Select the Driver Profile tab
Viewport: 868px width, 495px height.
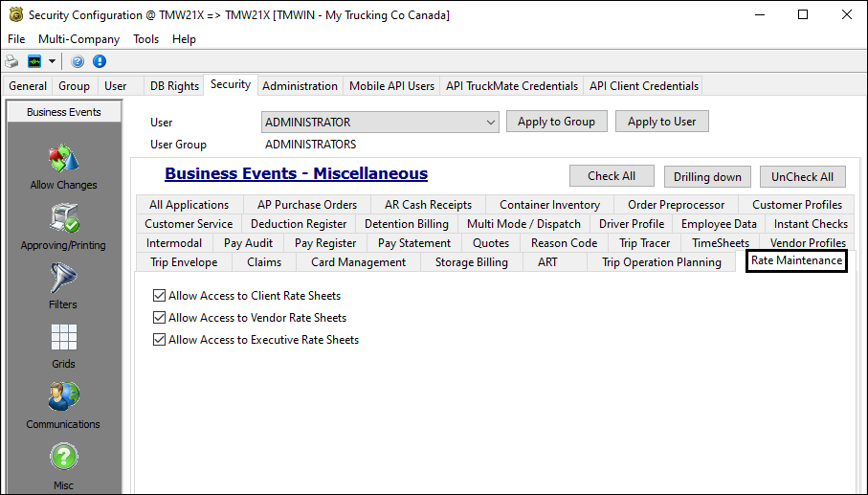pyautogui.click(x=632, y=224)
